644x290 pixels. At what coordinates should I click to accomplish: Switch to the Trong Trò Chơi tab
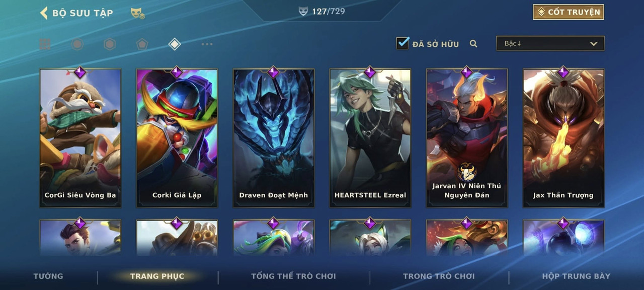point(439,276)
